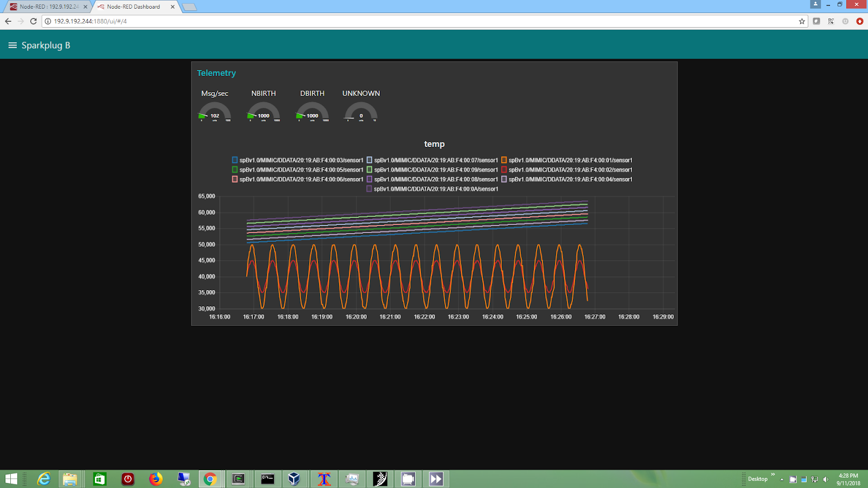Image resolution: width=868 pixels, height=488 pixels.
Task: Click the bookmark star in the address bar
Action: point(801,21)
